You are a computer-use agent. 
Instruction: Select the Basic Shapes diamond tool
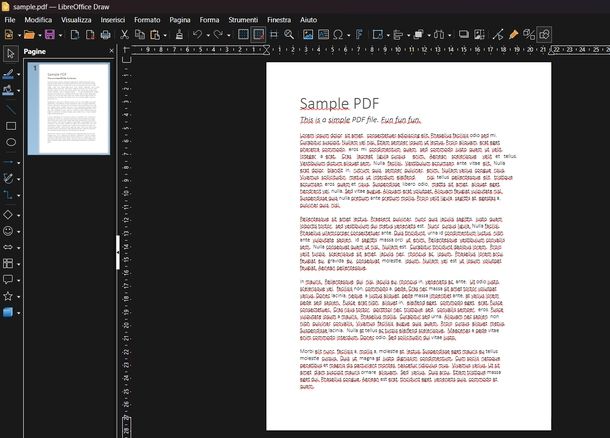point(8,215)
